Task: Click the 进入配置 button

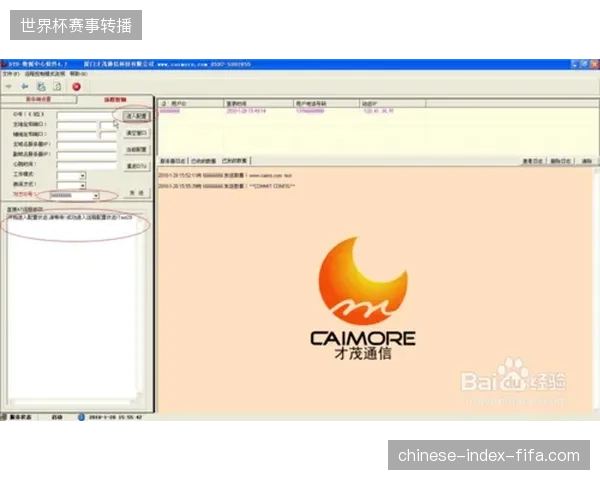Action: point(136,116)
